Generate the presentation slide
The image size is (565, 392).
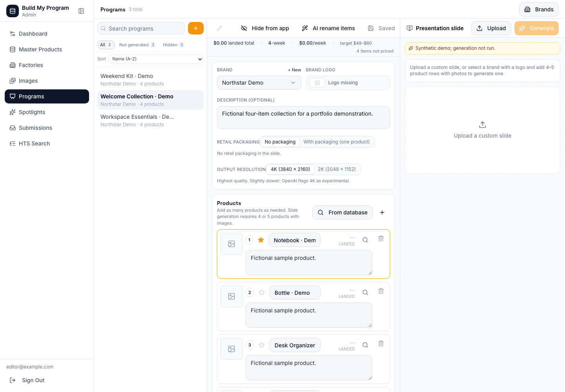tap(536, 28)
